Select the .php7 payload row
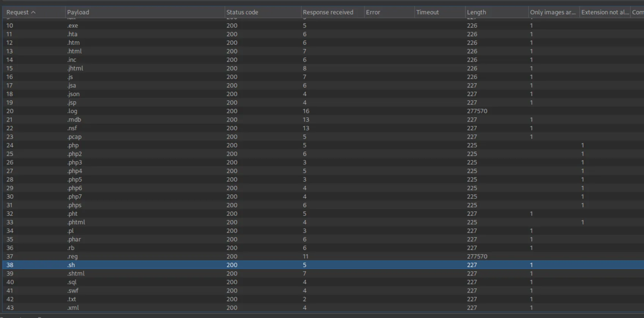The height and width of the screenshot is (318, 644). tap(323, 196)
